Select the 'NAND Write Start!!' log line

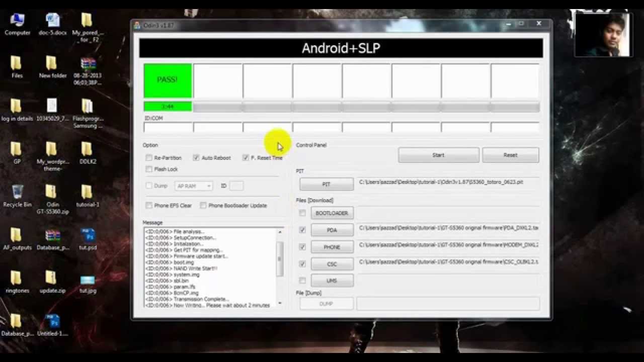(181, 268)
